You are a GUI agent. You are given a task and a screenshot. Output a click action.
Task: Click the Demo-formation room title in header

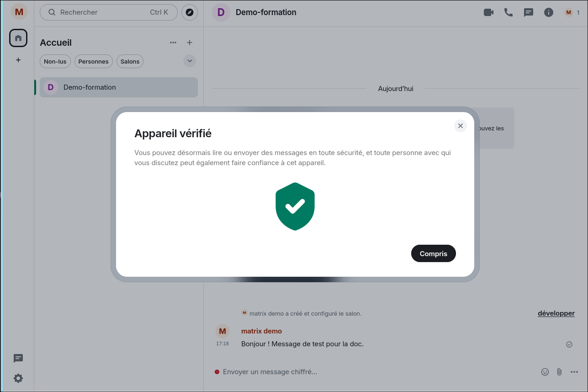click(x=266, y=12)
